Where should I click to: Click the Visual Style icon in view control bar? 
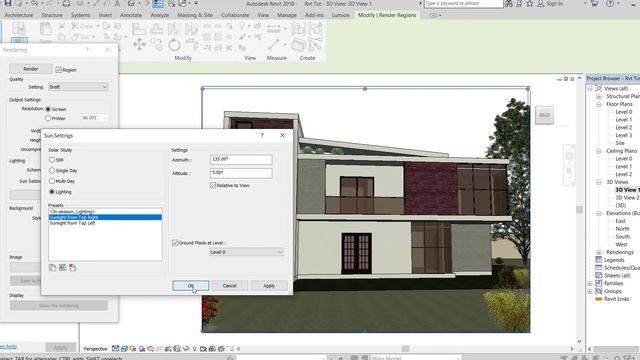click(x=124, y=349)
